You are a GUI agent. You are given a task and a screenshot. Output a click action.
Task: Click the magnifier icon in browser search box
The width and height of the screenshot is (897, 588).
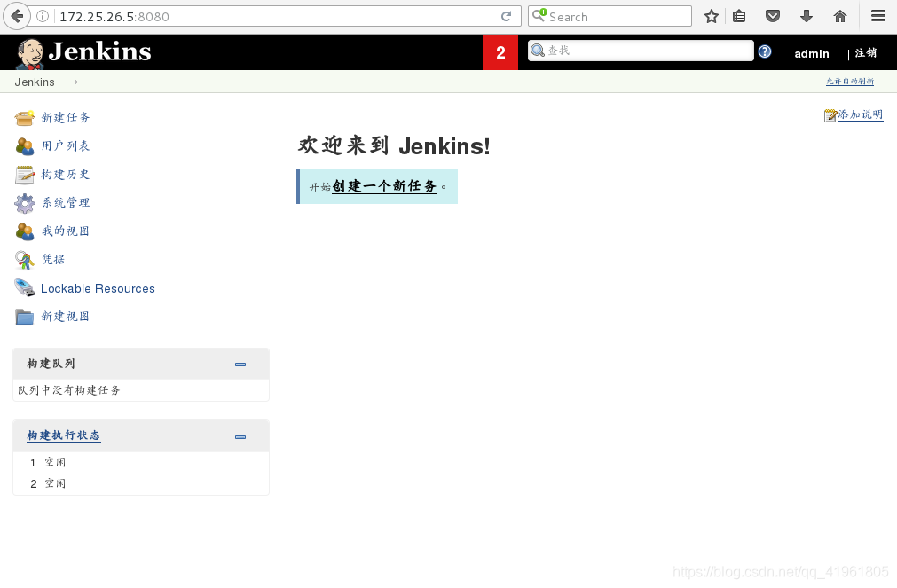click(x=539, y=15)
